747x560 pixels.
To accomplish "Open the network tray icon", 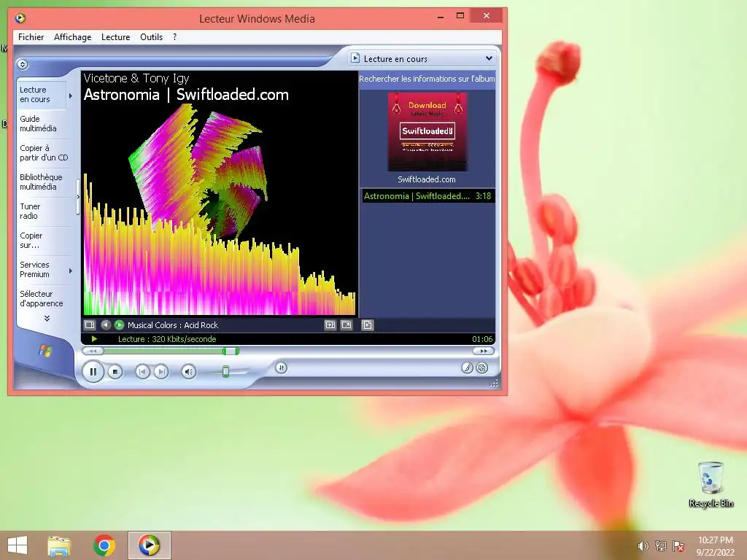I will click(x=661, y=546).
